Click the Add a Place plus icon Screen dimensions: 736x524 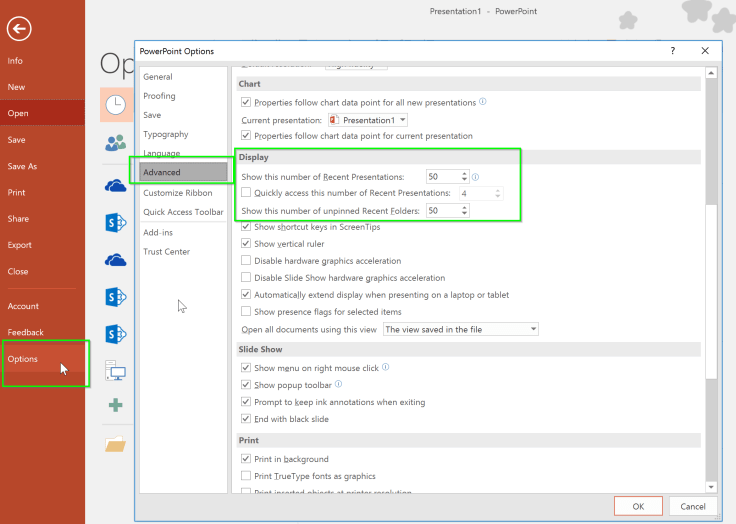click(115, 405)
